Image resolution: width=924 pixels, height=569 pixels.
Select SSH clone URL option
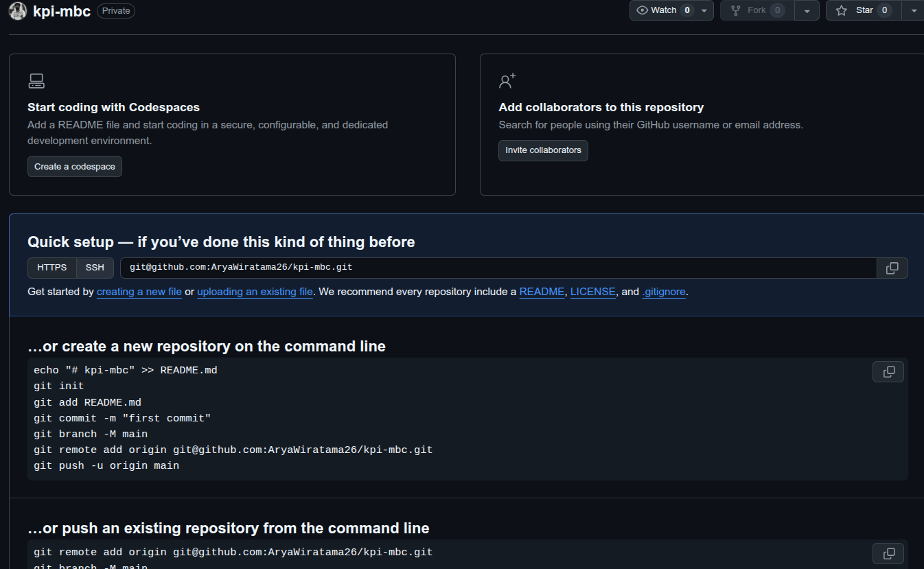point(95,268)
